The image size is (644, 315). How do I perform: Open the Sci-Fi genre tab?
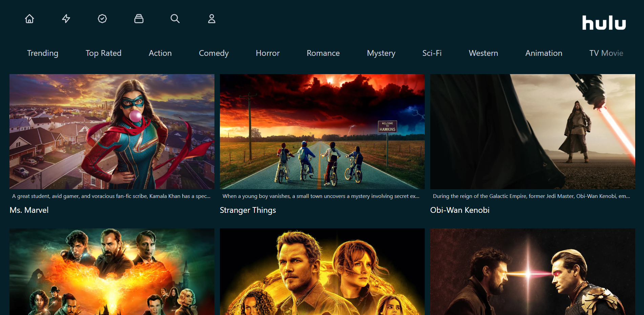[x=432, y=53]
